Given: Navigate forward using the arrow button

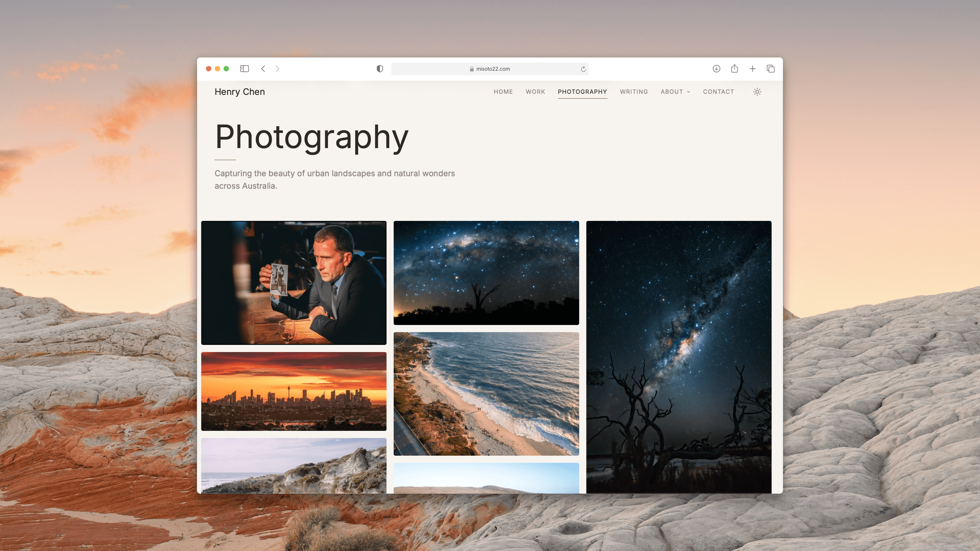Looking at the screenshot, I should 277,69.
